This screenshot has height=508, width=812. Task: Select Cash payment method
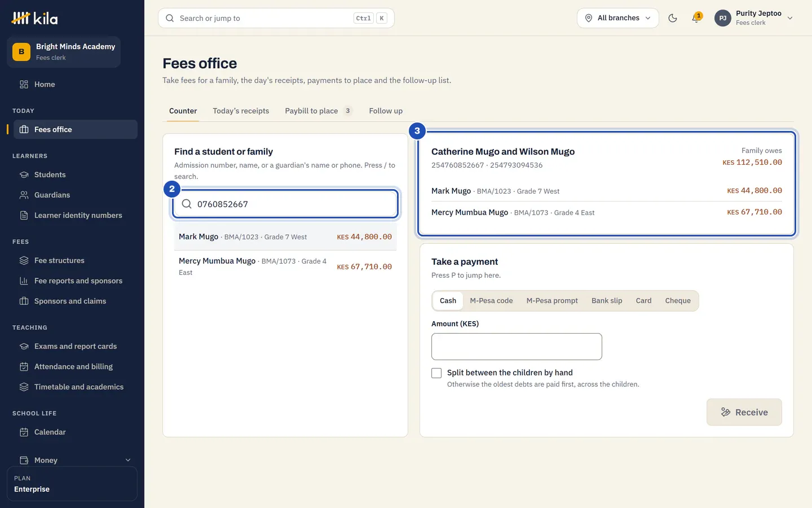click(448, 301)
